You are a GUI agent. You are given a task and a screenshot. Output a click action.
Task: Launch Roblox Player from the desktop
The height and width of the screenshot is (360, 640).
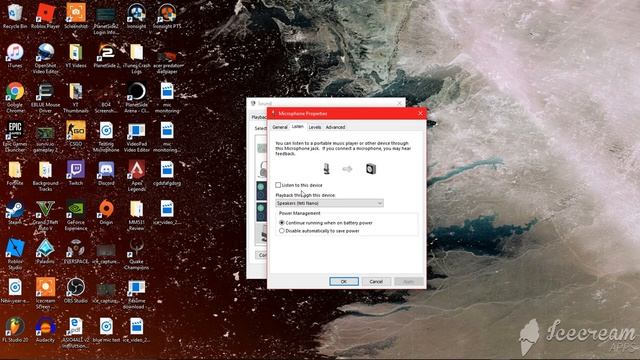click(x=45, y=16)
